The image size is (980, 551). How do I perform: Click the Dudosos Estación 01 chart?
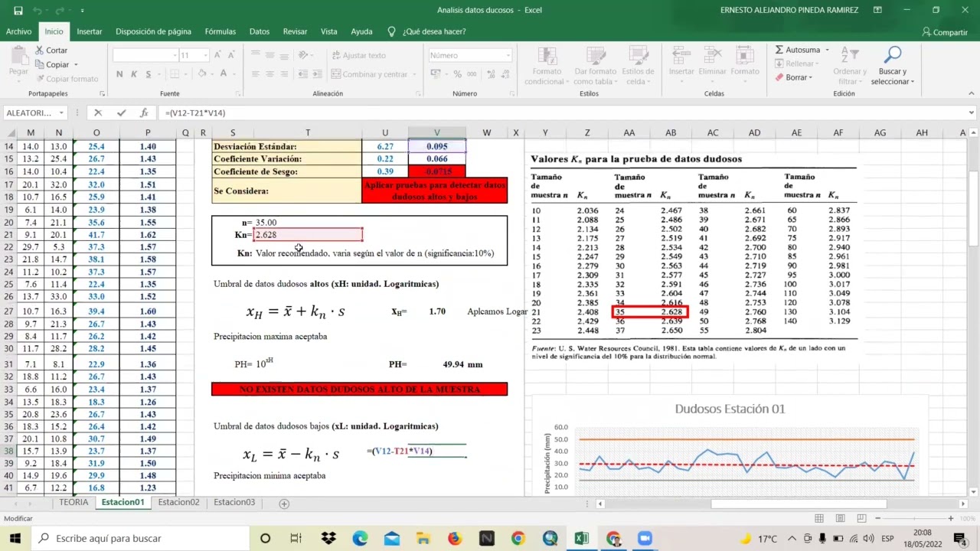pyautogui.click(x=730, y=445)
